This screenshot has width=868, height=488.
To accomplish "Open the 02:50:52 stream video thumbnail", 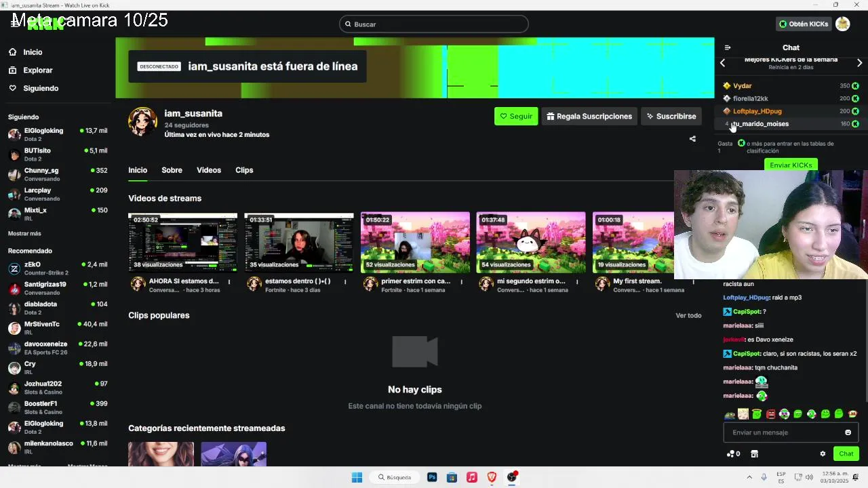I will [x=182, y=243].
